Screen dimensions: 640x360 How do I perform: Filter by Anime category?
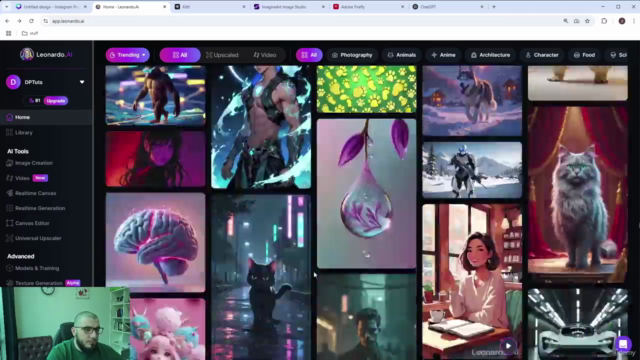443,55
